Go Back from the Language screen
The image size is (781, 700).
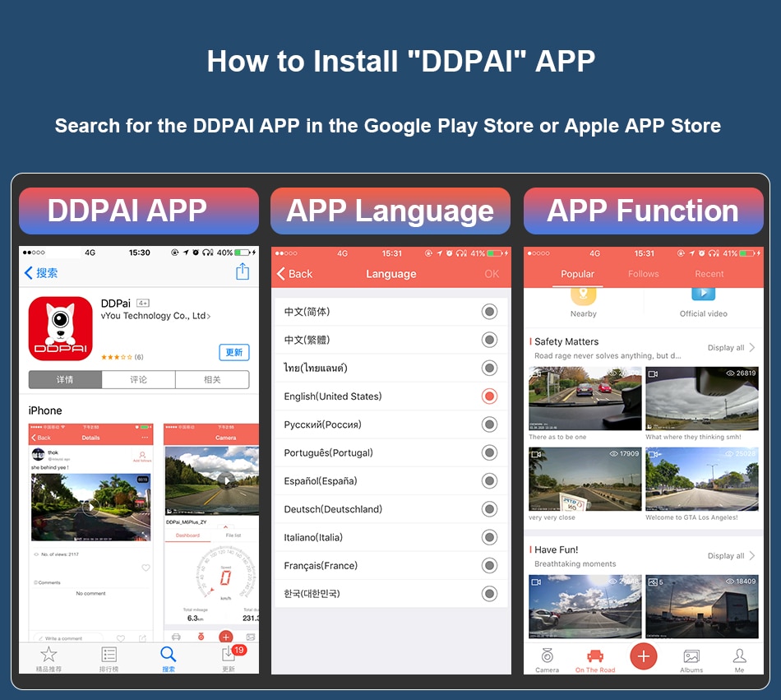[294, 274]
